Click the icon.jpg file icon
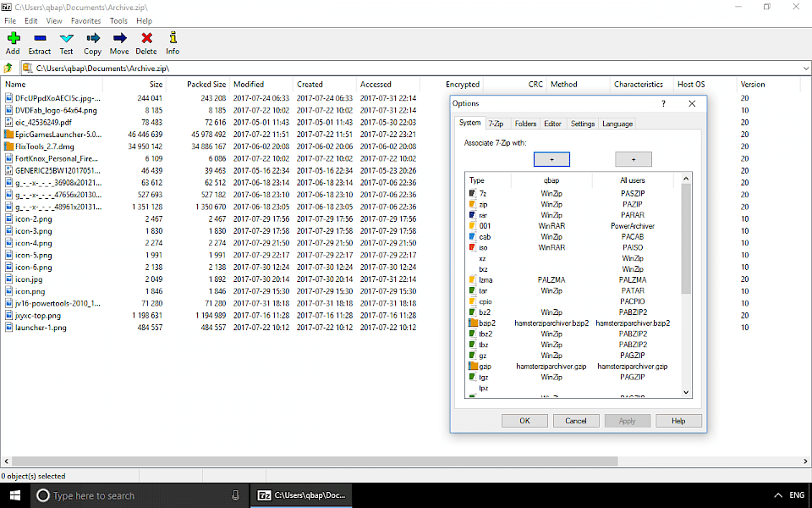 (x=8, y=279)
